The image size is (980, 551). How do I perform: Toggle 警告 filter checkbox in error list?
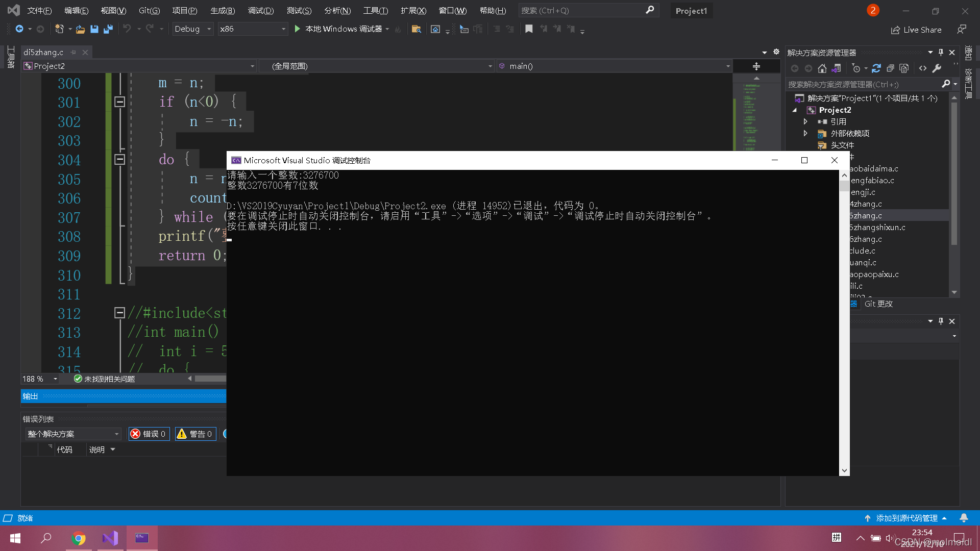coord(194,434)
